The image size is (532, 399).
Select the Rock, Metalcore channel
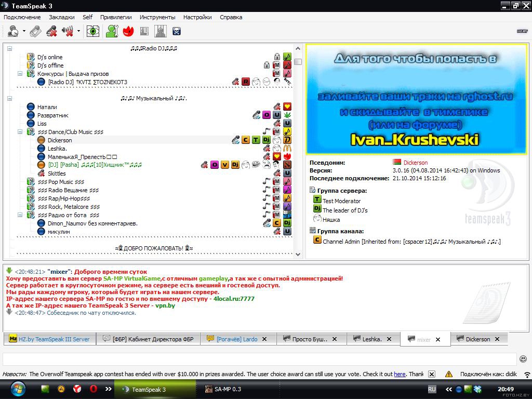[x=69, y=207]
